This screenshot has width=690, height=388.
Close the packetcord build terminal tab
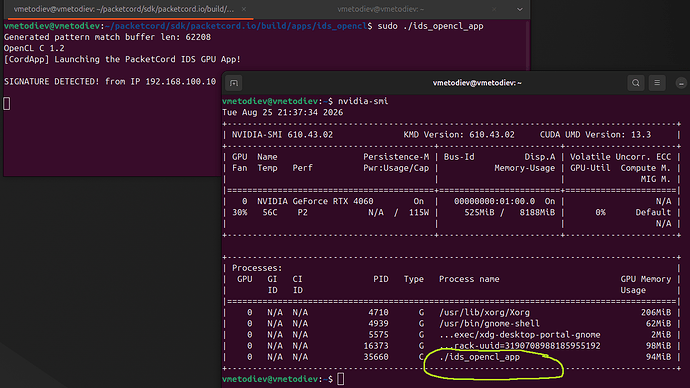coord(243,9)
